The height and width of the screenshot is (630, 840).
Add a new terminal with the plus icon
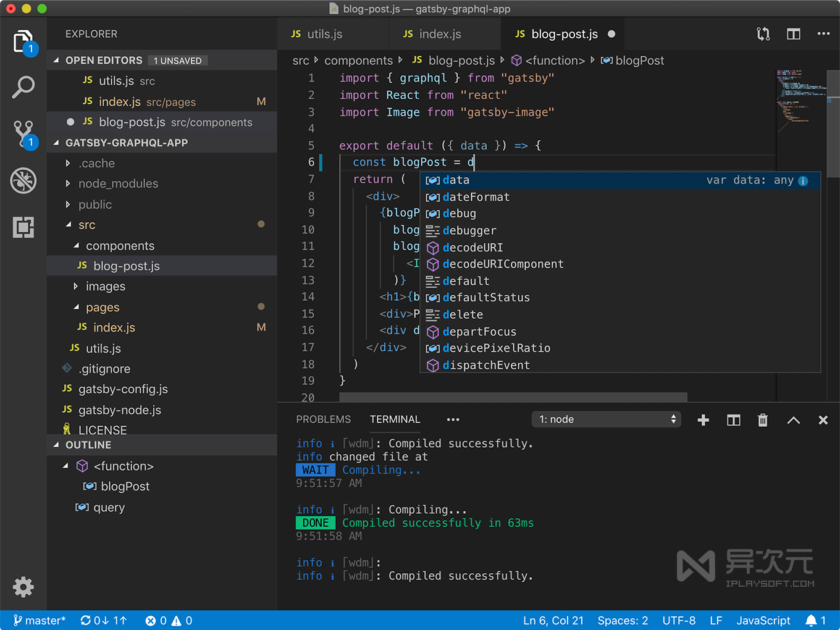point(703,420)
